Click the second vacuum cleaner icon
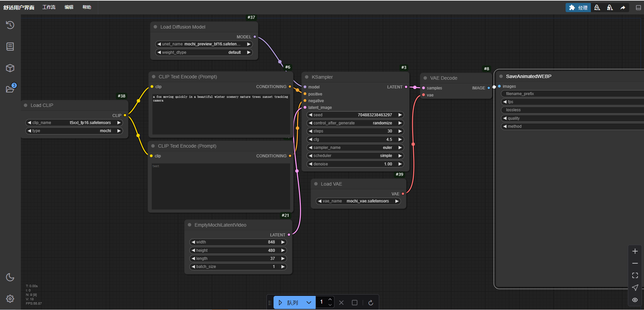Image resolution: width=644 pixels, height=310 pixels. click(x=610, y=7)
